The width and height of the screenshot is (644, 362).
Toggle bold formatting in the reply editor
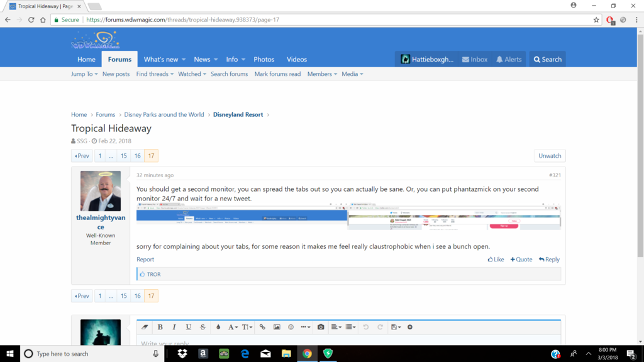[x=160, y=327]
